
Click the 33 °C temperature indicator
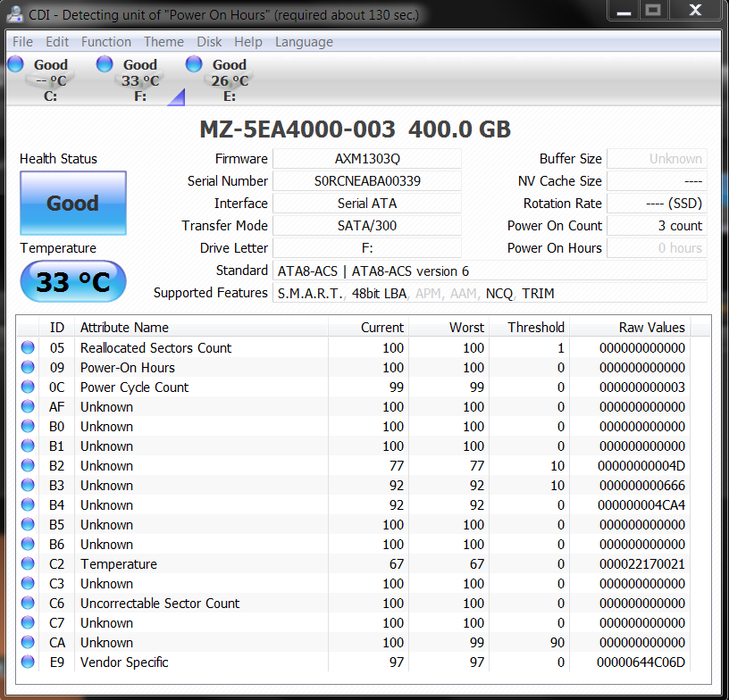72,282
